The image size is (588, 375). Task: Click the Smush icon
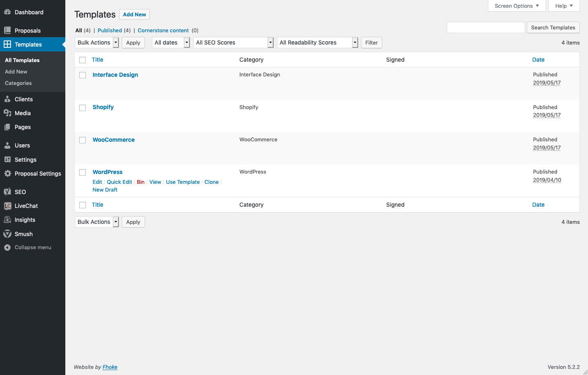(7, 234)
